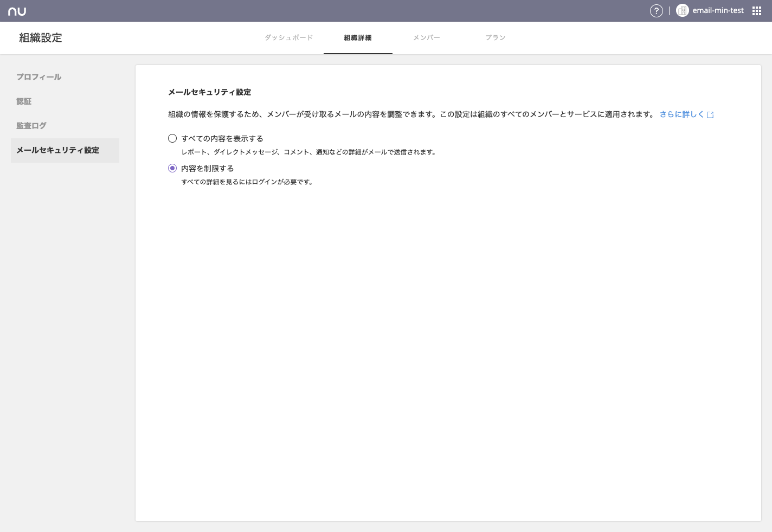The image size is (772, 532).
Task: Open the help question mark icon
Action: (656, 11)
